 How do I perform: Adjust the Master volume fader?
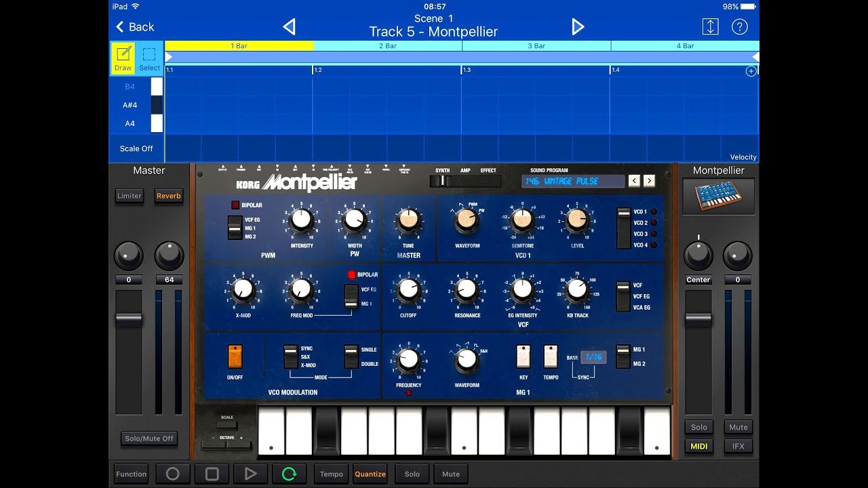click(129, 319)
